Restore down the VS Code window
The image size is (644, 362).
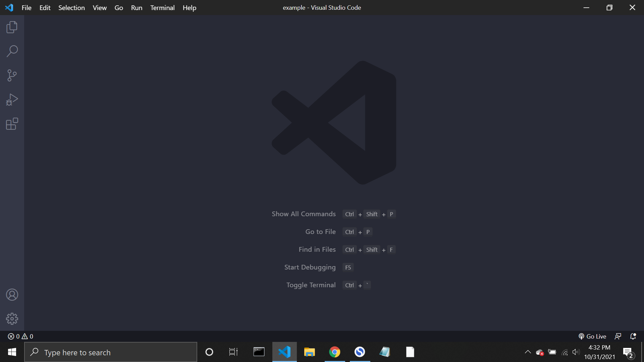[x=609, y=7]
